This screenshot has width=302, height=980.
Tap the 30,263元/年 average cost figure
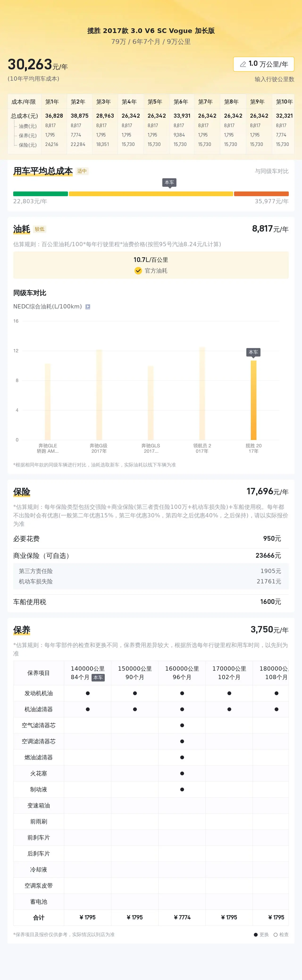[38, 65]
